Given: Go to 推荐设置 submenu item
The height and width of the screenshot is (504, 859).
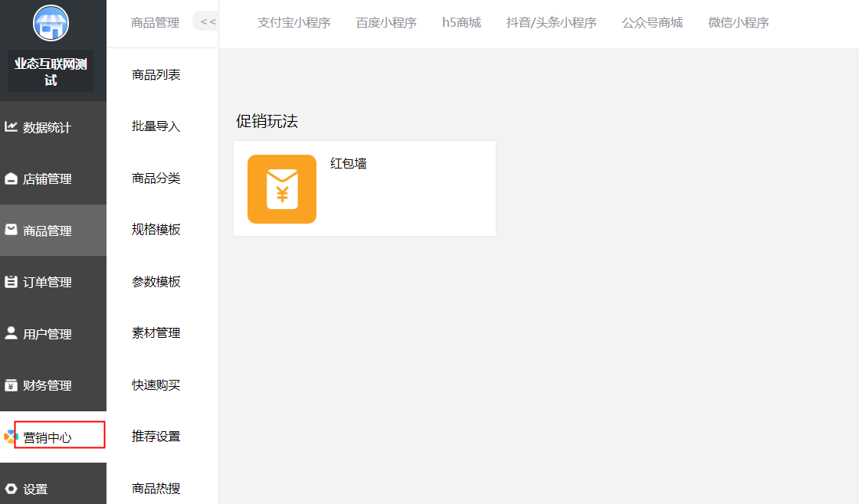Looking at the screenshot, I should click(156, 436).
